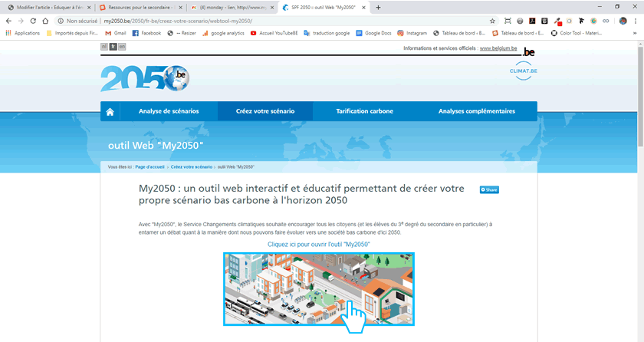Screen dimensions: 644x342
Task: Open the Accueil YouTubeBE bookmark
Action: click(274, 33)
